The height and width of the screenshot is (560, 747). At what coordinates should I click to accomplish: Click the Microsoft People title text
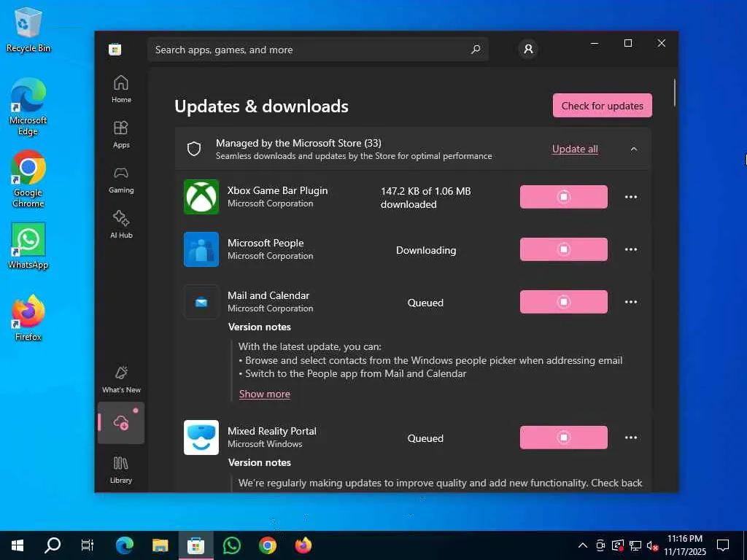(266, 243)
